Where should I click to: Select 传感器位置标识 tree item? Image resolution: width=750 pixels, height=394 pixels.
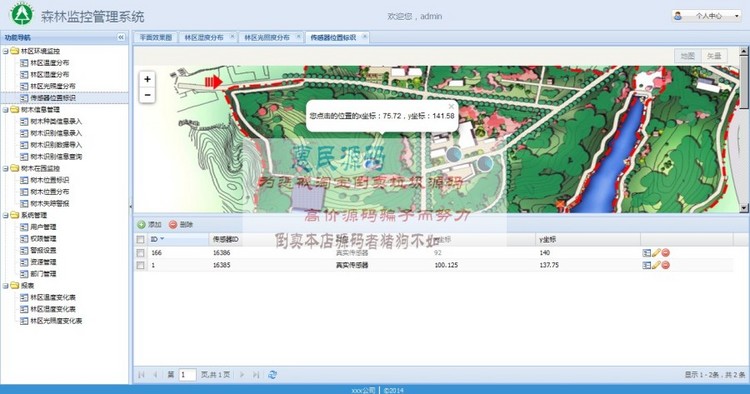(53, 98)
